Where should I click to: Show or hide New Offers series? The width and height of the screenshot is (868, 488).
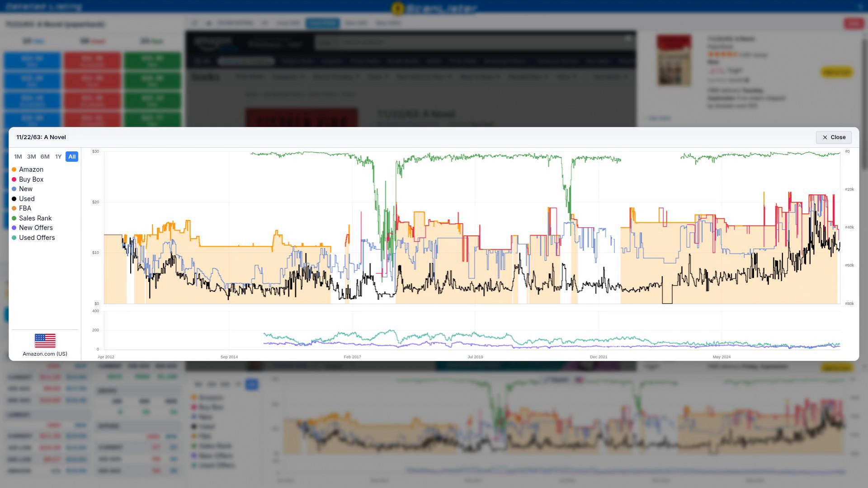(32, 228)
